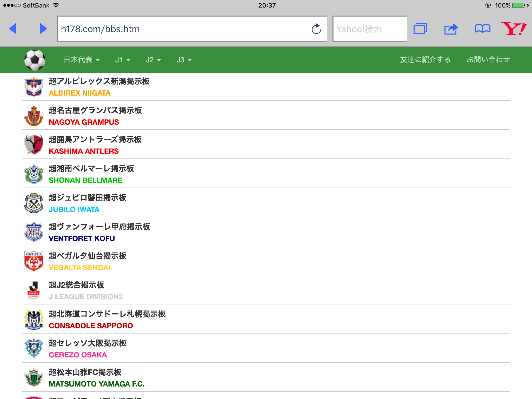Image resolution: width=532 pixels, height=399 pixels.
Task: Expand the J3 dropdown menu
Action: 184,60
